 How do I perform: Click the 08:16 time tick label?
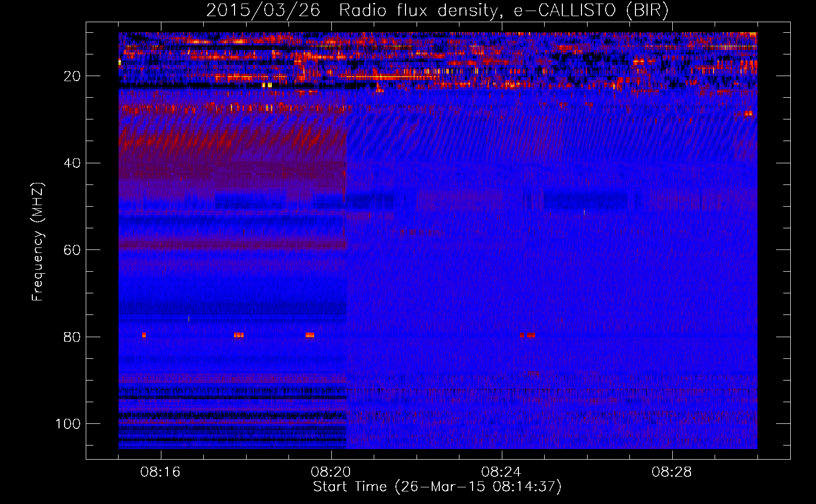coord(160,472)
